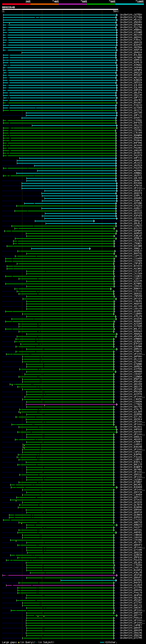The image size is (146, 644).
Task: Choose the UniRef100_A6XIG5 hit label
Action: [131, 35]
